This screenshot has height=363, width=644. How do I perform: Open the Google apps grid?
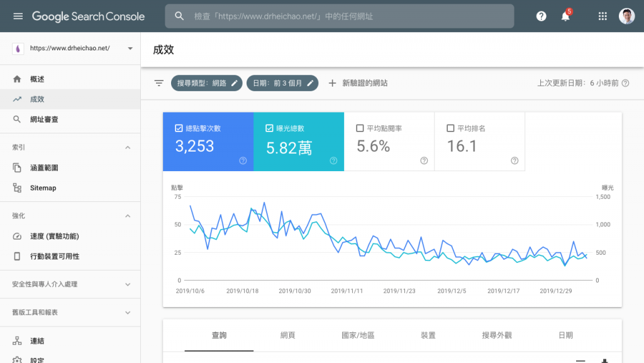coord(602,16)
